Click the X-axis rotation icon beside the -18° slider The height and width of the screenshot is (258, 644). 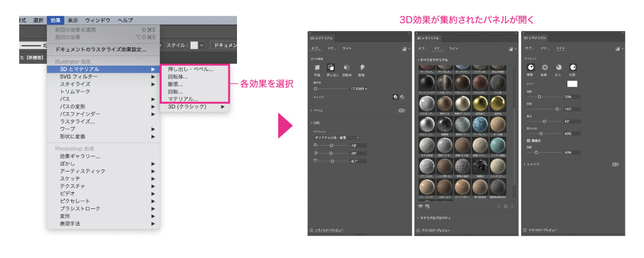[316, 145]
